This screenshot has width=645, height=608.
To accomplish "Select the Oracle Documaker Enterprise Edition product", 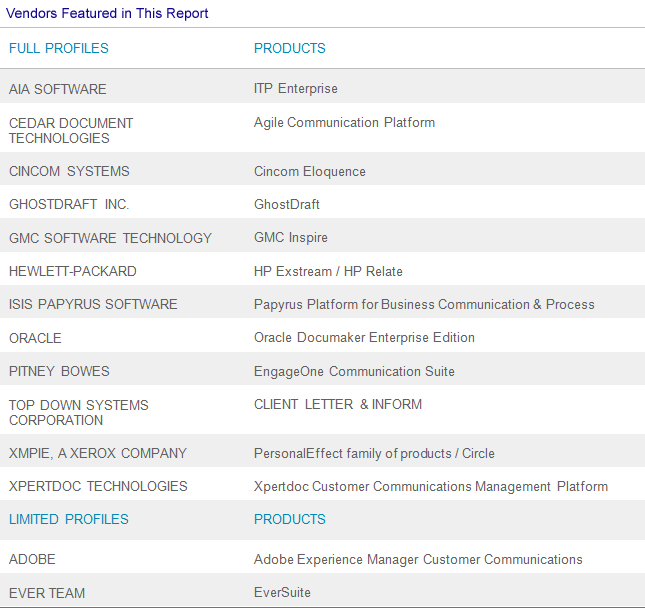I will point(364,338).
